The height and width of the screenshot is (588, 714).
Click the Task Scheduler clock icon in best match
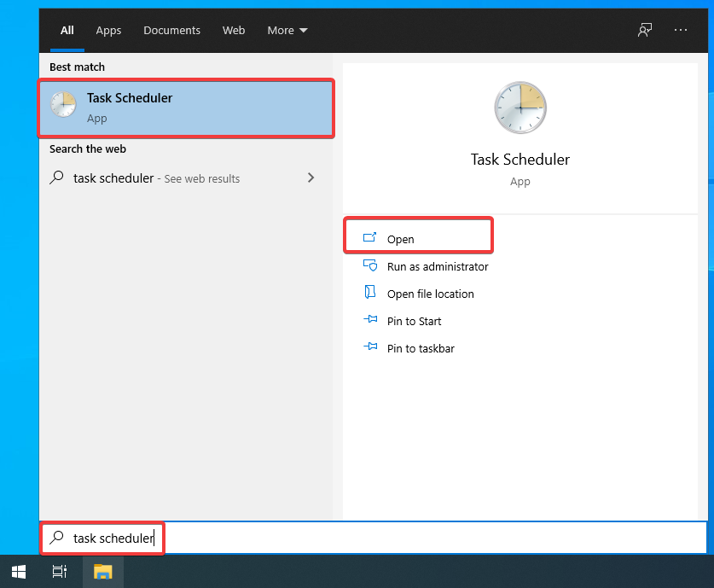tap(63, 104)
